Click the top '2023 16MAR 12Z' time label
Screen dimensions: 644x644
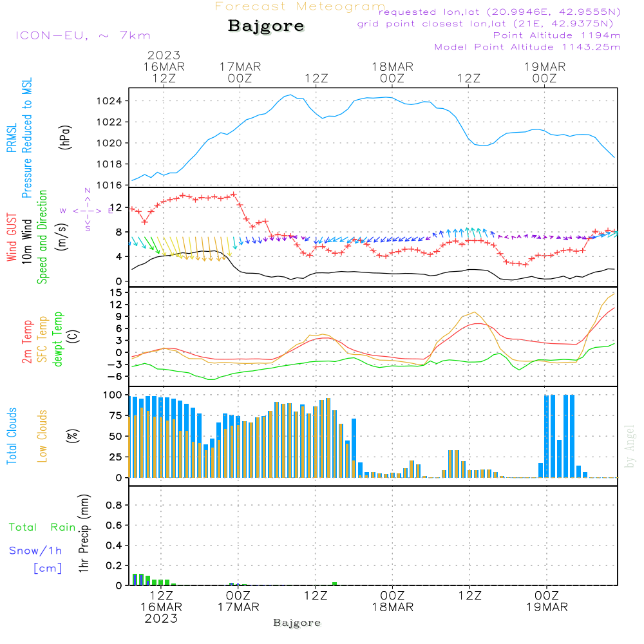(164, 67)
